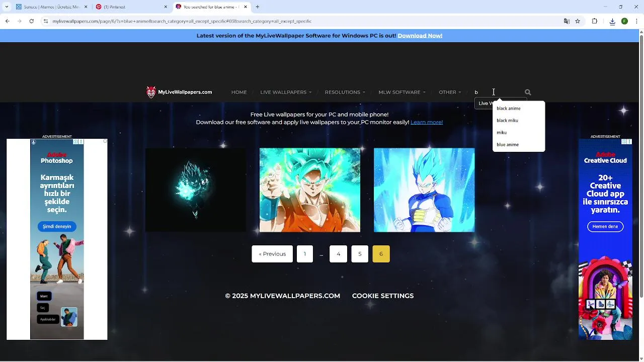Click the MyLiveWallpapers.com logo
The height and width of the screenshot is (362, 644).
tap(179, 92)
